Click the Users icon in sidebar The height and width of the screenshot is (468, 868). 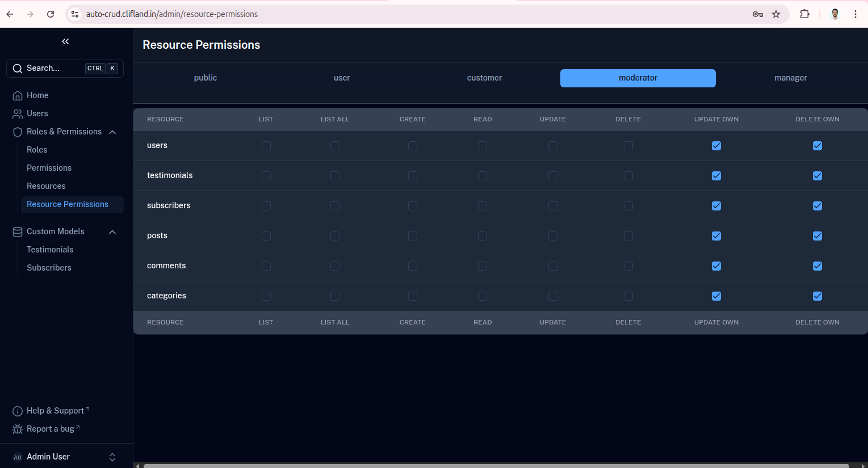click(x=18, y=114)
